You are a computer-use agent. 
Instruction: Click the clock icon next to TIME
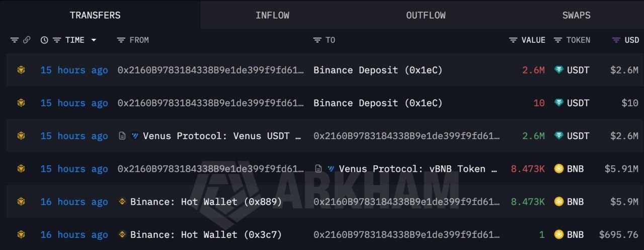pos(44,40)
